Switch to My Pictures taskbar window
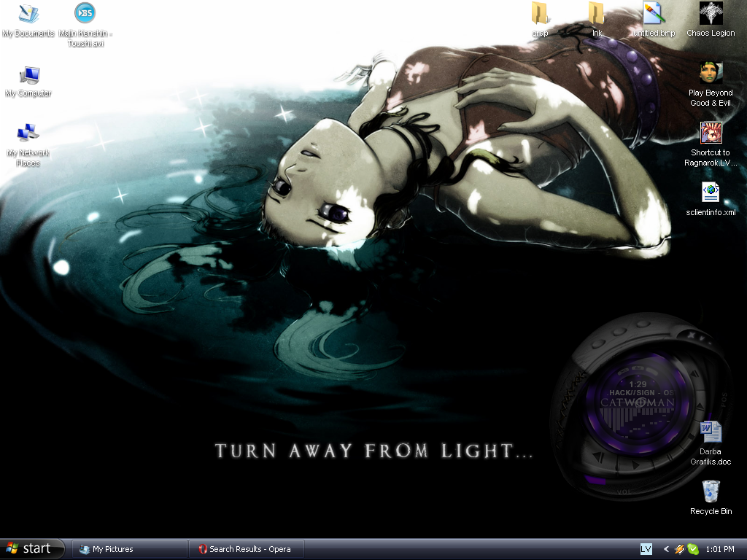The height and width of the screenshot is (560, 747). click(x=129, y=549)
